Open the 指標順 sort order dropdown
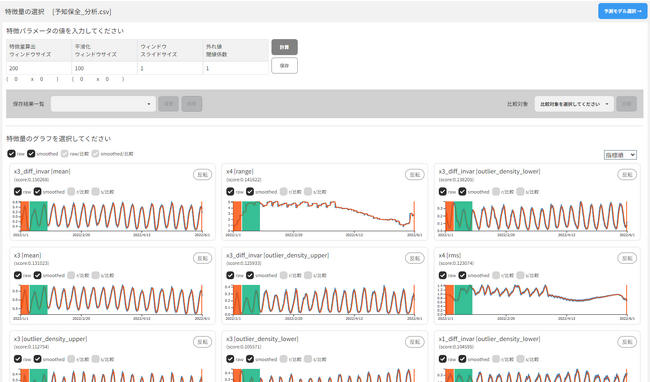The height and width of the screenshot is (382, 650). pyautogui.click(x=620, y=155)
